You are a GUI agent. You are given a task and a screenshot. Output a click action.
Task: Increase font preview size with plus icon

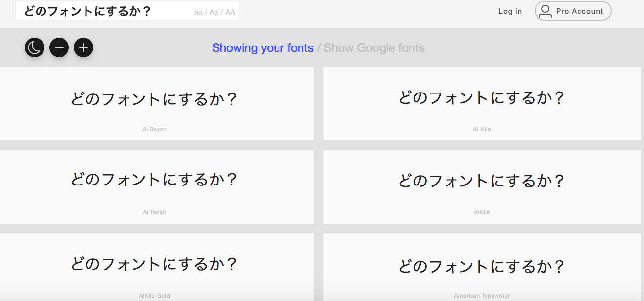[84, 47]
